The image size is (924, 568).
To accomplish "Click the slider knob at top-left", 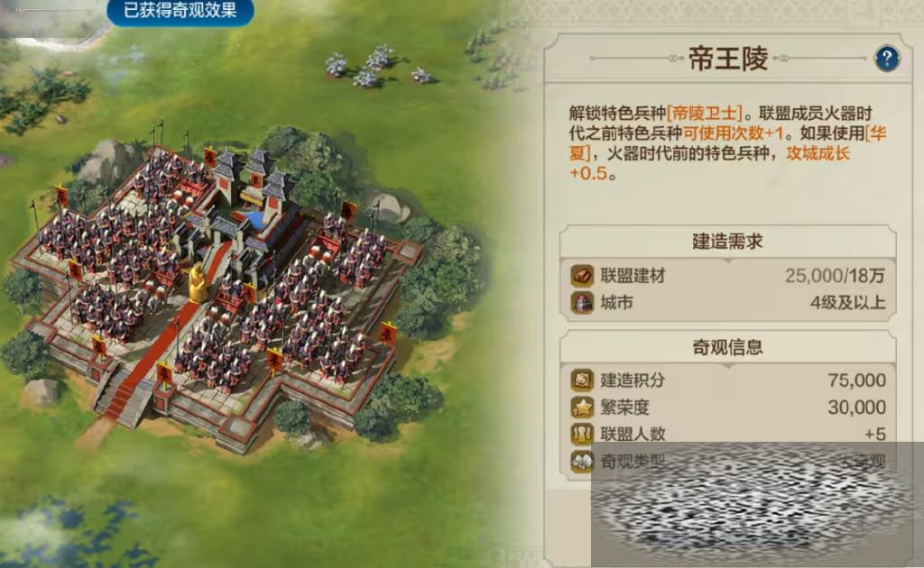I will point(20,10).
